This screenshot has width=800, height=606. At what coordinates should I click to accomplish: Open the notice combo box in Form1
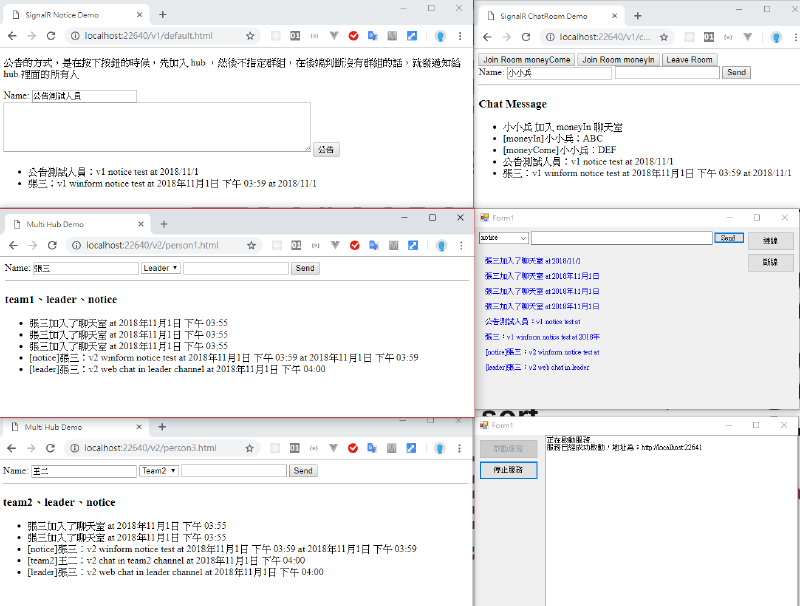coord(504,238)
